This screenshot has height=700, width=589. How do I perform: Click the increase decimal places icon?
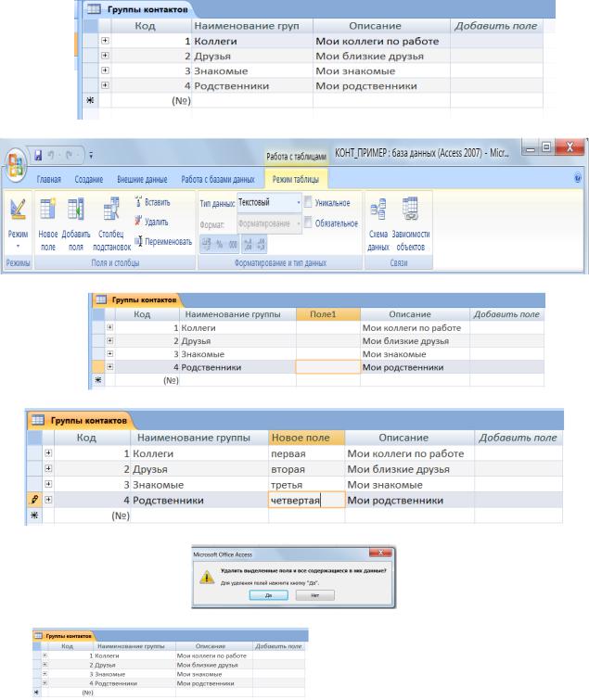(248, 245)
